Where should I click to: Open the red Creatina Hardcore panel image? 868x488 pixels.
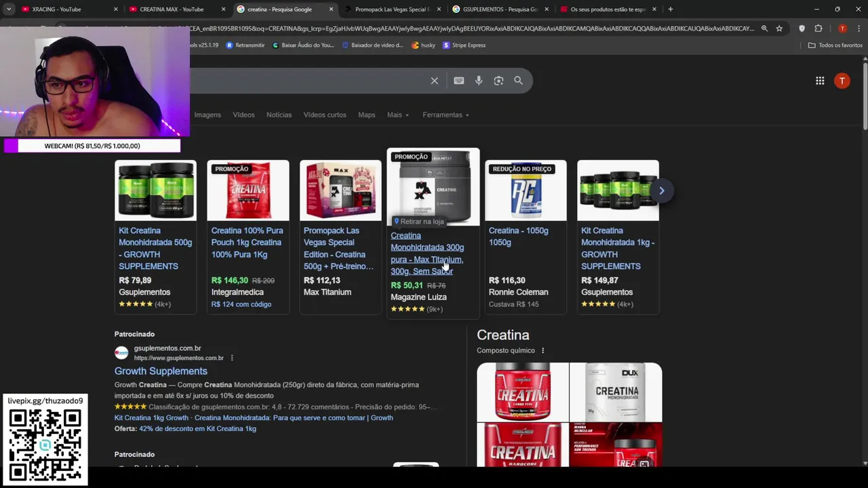point(523,445)
